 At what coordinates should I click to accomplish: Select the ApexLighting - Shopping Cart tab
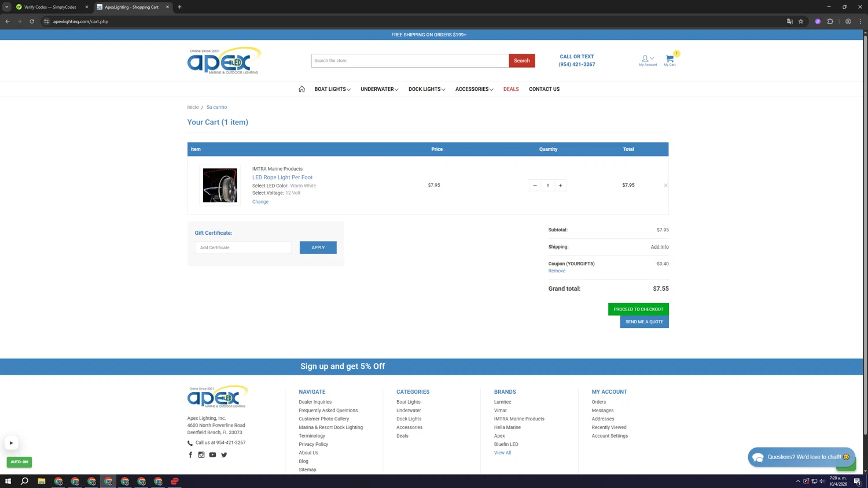click(131, 7)
